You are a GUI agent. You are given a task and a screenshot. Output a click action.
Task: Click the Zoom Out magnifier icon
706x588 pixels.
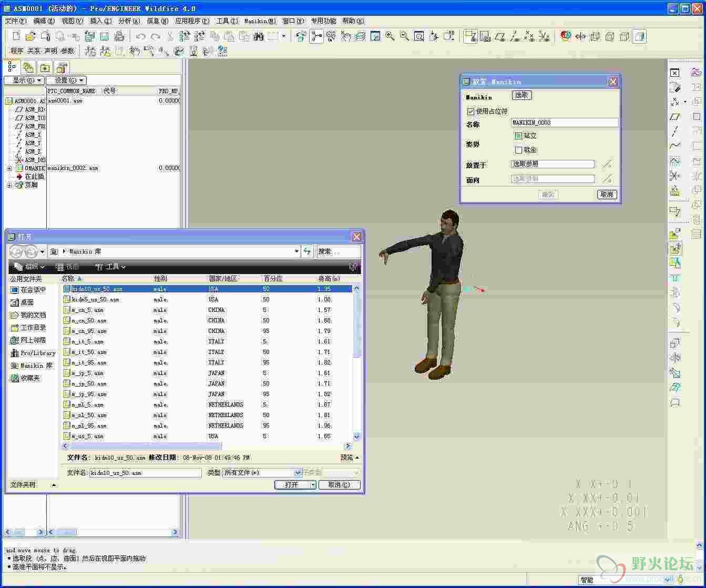(x=404, y=36)
